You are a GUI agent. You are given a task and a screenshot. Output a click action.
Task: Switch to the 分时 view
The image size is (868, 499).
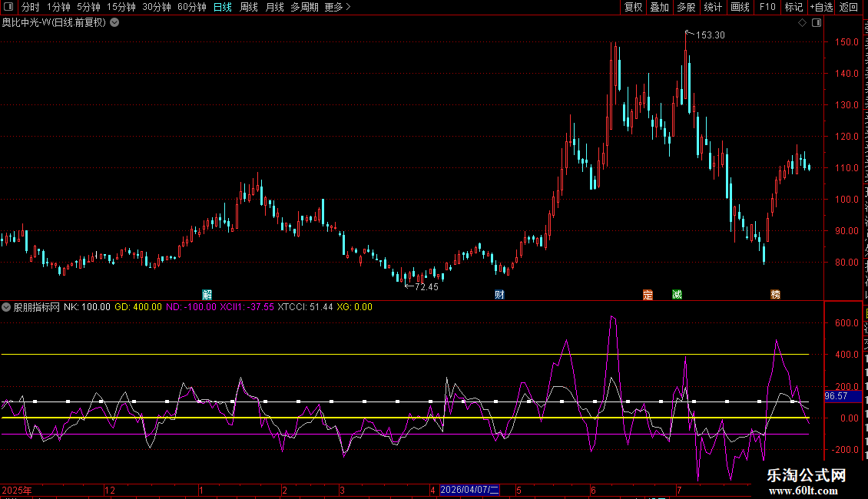[x=31, y=7]
